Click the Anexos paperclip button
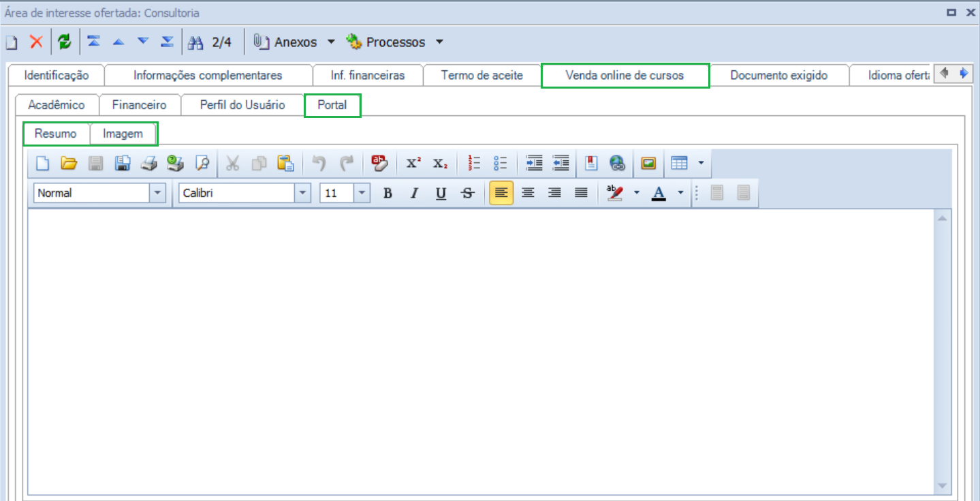The width and height of the screenshot is (980, 501). point(285,42)
